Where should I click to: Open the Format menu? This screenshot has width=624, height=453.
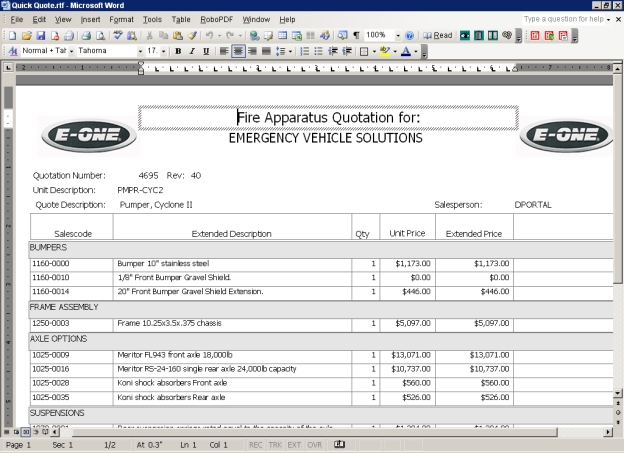(x=121, y=20)
